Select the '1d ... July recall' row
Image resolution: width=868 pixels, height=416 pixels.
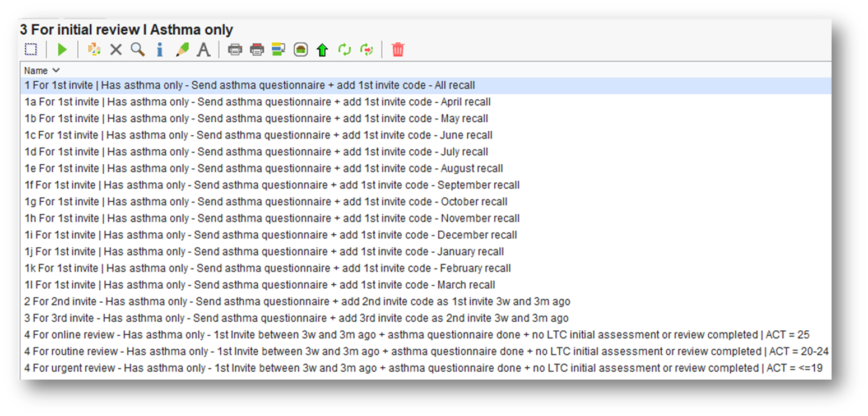pyautogui.click(x=426, y=152)
